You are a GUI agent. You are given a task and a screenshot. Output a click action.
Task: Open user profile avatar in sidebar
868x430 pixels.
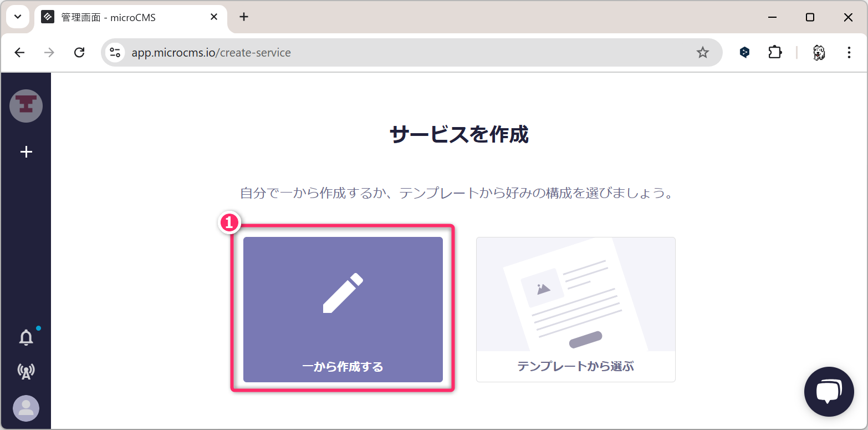pyautogui.click(x=26, y=408)
